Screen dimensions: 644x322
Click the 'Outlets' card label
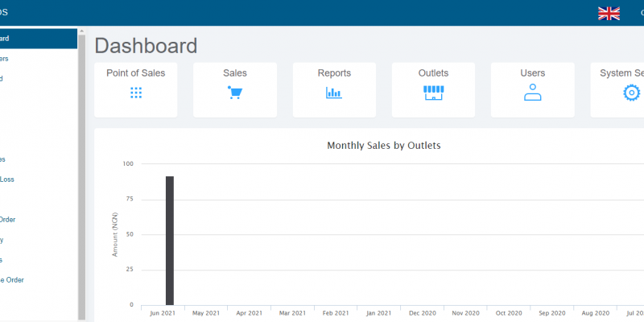click(433, 73)
